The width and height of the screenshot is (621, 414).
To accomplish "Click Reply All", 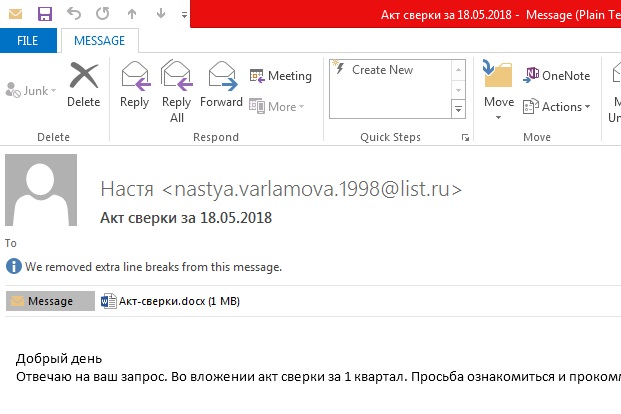I will point(177,92).
